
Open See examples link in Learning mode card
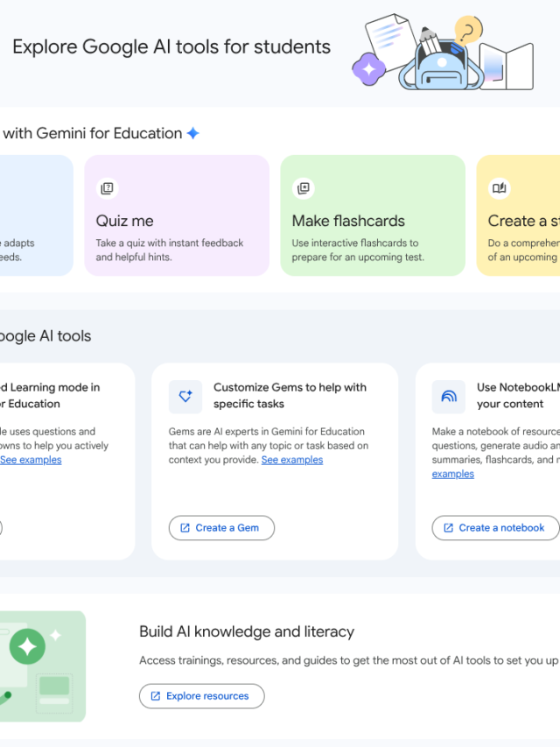[x=31, y=460]
